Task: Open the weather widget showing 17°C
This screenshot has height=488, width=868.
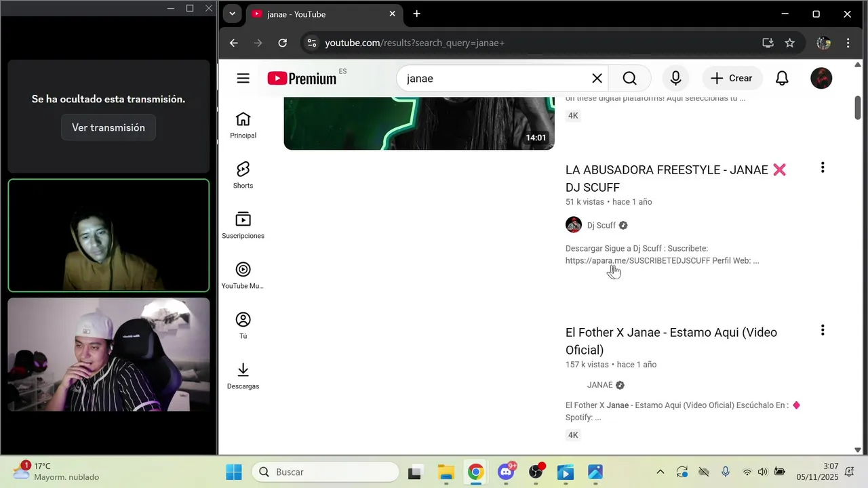Action: point(56,472)
